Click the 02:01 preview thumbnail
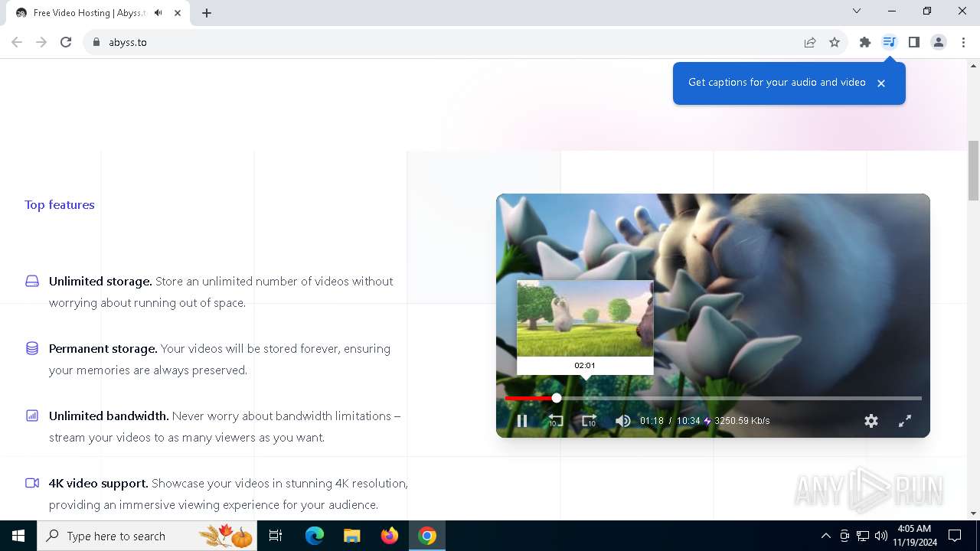This screenshot has width=980, height=551. click(585, 319)
